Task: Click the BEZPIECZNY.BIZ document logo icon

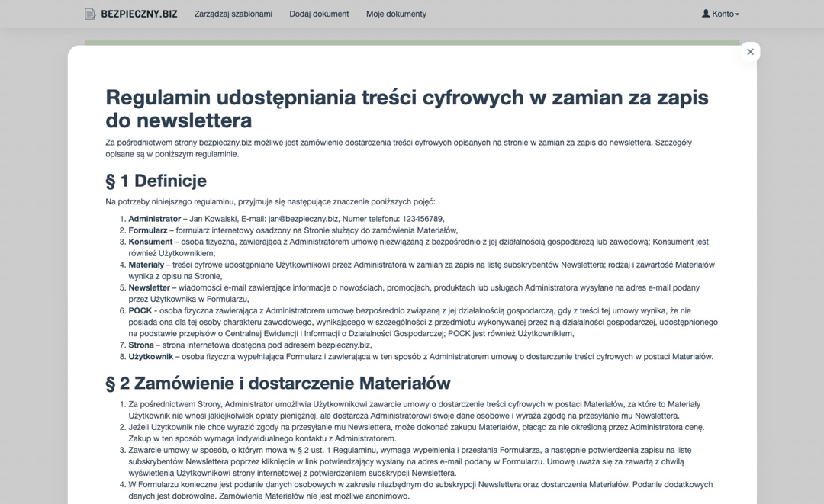Action: [90, 14]
